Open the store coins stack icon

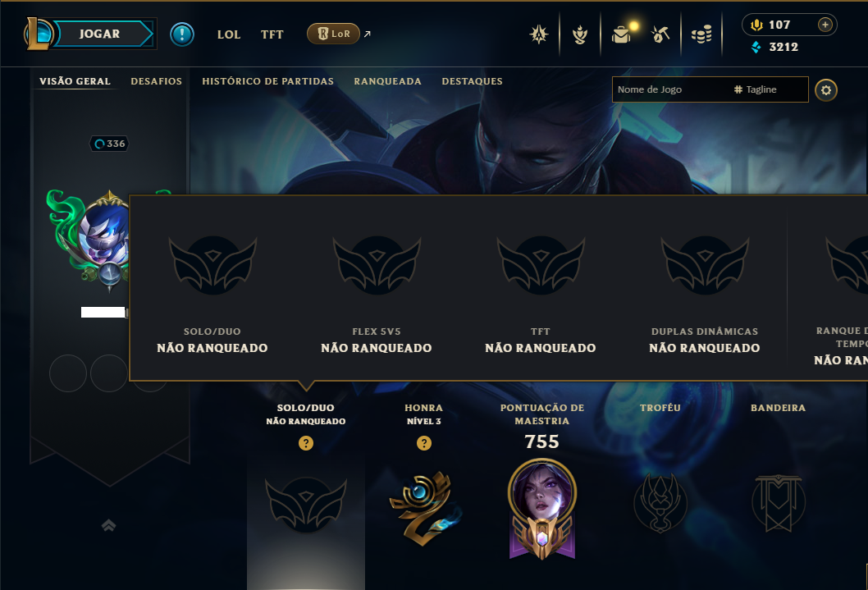(701, 35)
